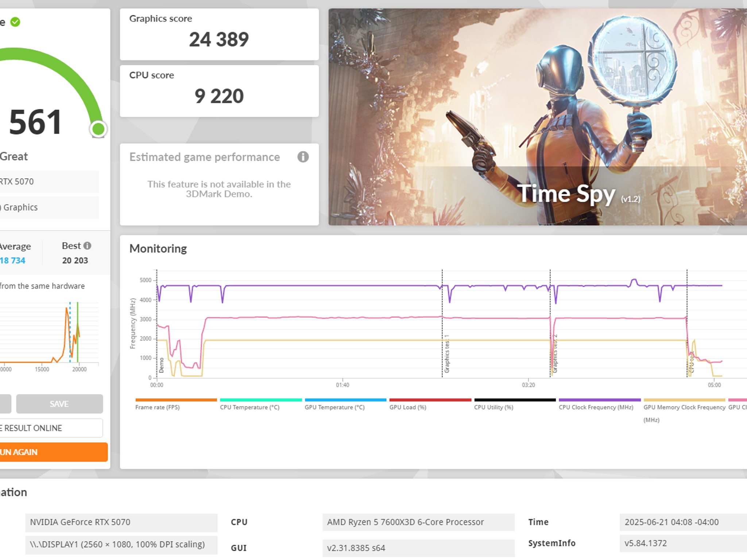Screen dimensions: 747x560
Task: Click the Average score 18 734 link
Action: [x=13, y=260]
